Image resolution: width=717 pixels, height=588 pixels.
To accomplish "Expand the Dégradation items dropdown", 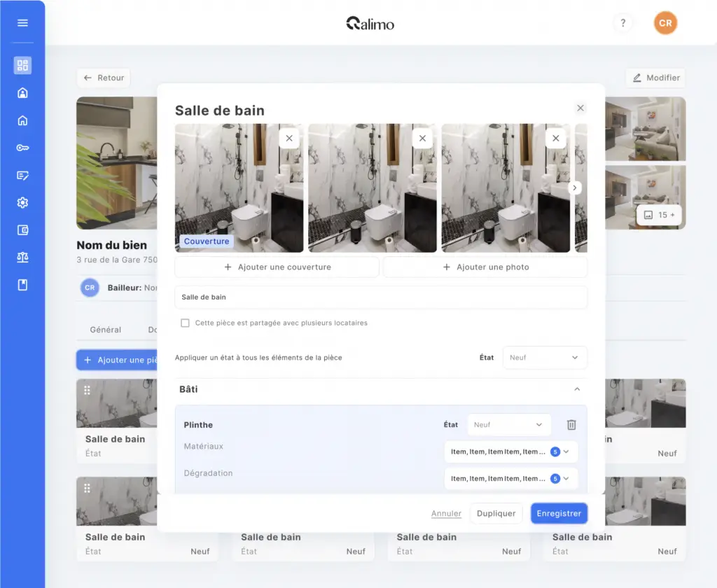I will point(510,479).
